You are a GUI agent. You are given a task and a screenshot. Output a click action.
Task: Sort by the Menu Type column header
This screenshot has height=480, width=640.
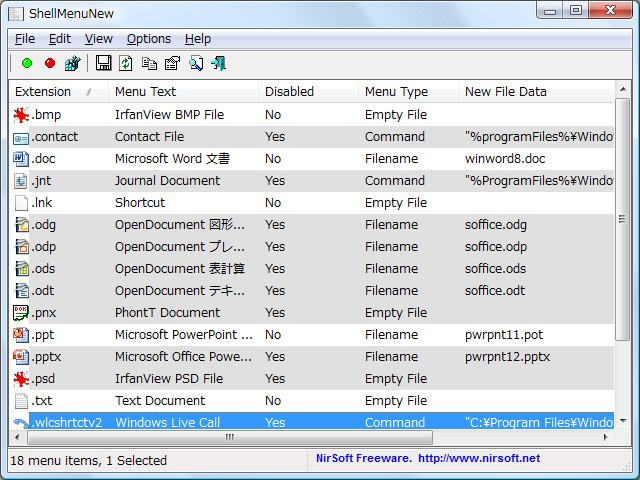coord(408,91)
